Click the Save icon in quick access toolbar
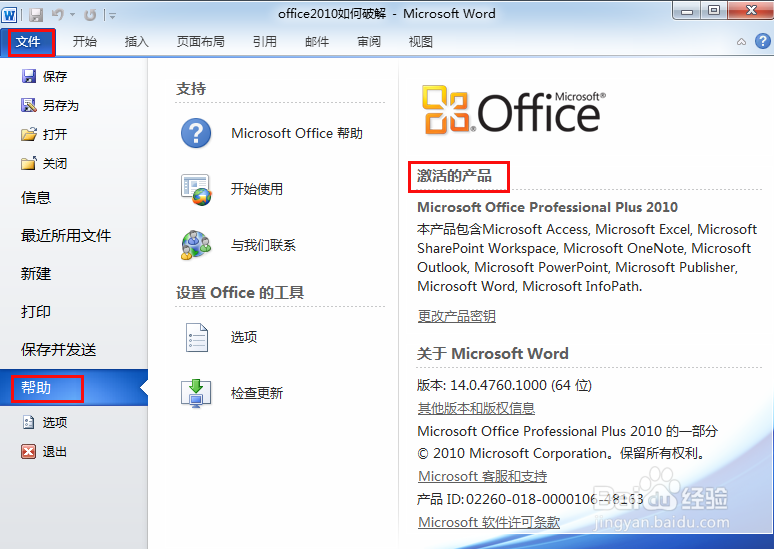Screen dimensions: 774x549 pyautogui.click(x=36, y=15)
